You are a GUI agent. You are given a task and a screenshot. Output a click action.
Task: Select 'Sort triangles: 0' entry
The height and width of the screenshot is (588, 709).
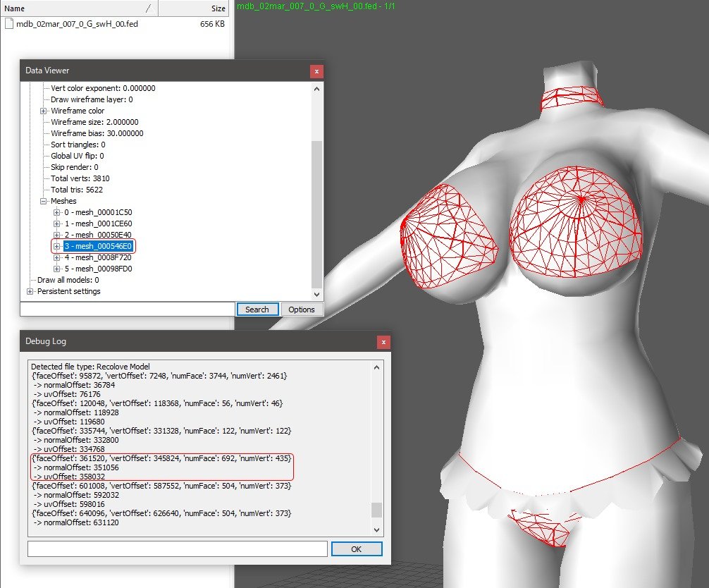78,145
